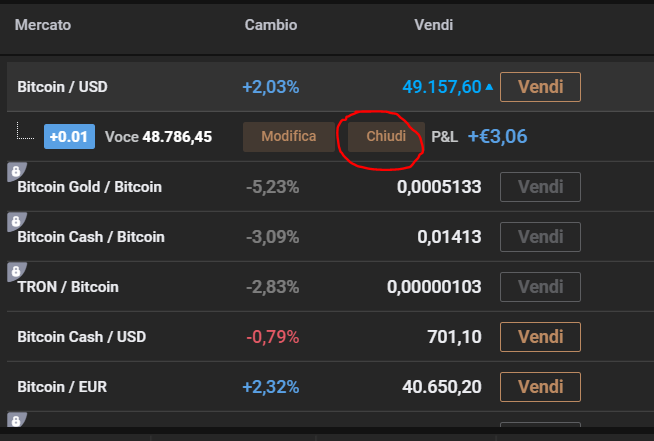Click the lock icon on Bitcoin Gold row
Viewport: 654px width, 441px height.
tap(16, 171)
